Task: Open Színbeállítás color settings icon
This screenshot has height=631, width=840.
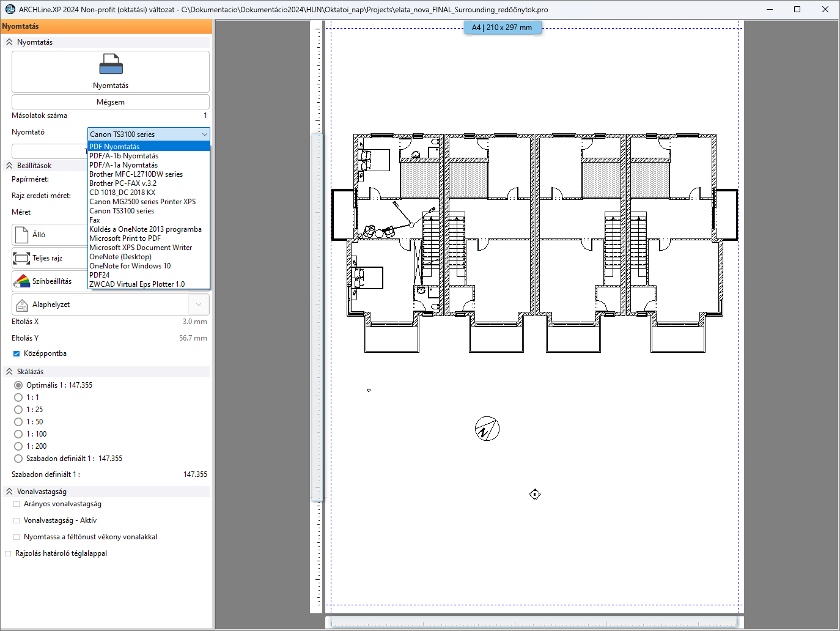Action: [22, 281]
